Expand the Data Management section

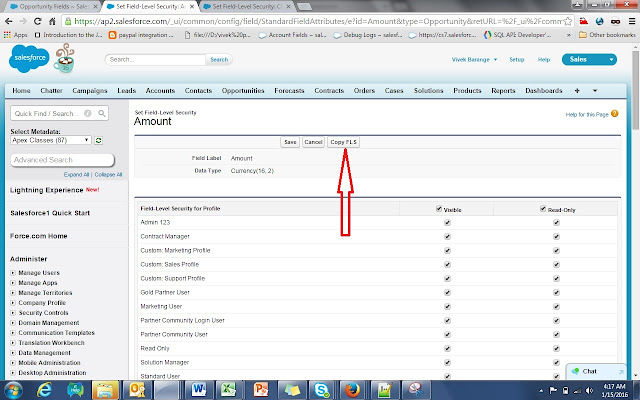point(13,353)
